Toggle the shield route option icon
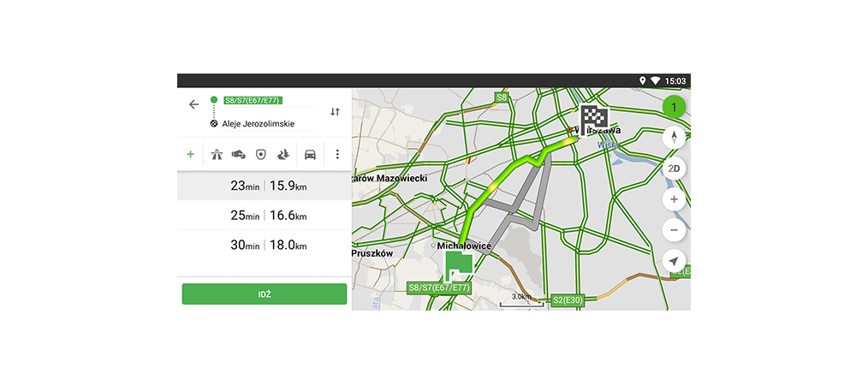The height and width of the screenshot is (385, 868). pyautogui.click(x=260, y=155)
